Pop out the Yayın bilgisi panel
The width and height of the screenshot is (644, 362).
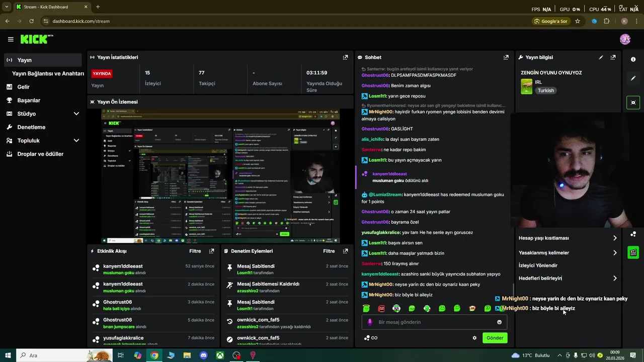(x=613, y=57)
